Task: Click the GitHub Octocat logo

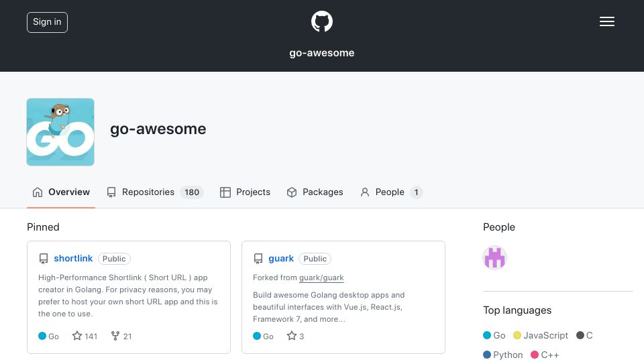Action: click(321, 21)
